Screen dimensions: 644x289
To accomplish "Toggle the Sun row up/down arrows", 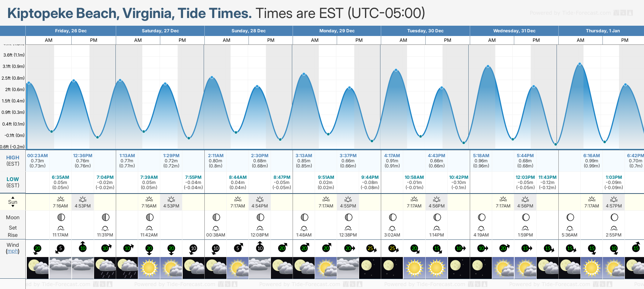I will point(12,202).
